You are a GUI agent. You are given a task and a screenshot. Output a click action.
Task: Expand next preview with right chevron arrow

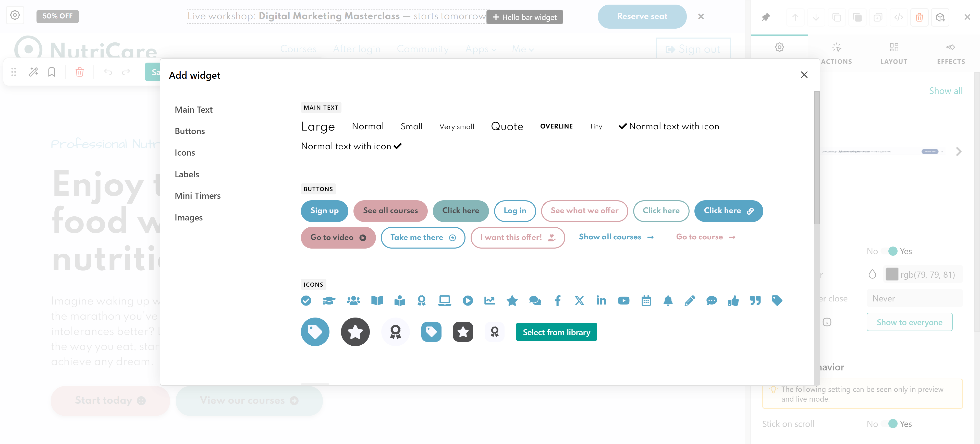(x=958, y=151)
